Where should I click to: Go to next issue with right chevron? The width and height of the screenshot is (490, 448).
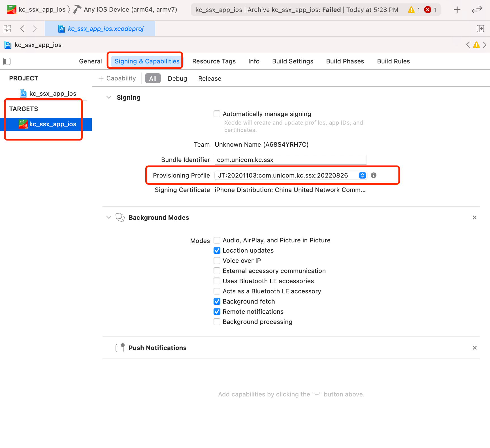tap(485, 45)
